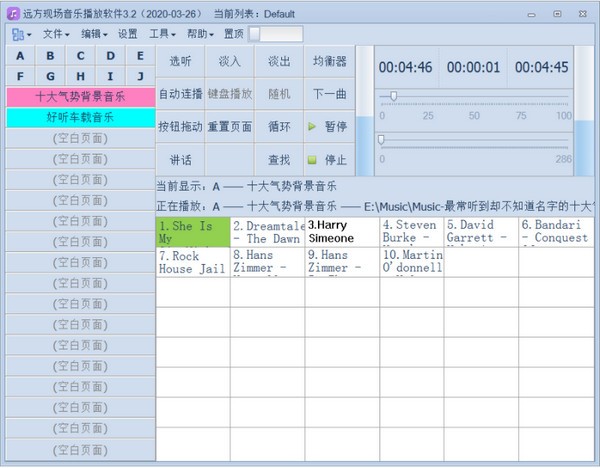Select track 6 Bandari Conquest cell
The height and width of the screenshot is (468, 600).
coord(556,232)
